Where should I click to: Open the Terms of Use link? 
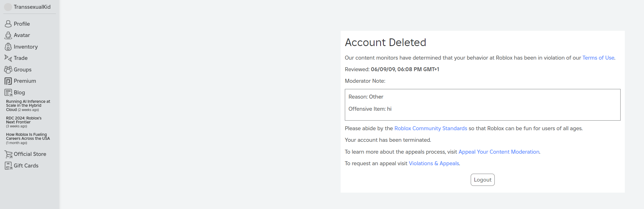598,58
